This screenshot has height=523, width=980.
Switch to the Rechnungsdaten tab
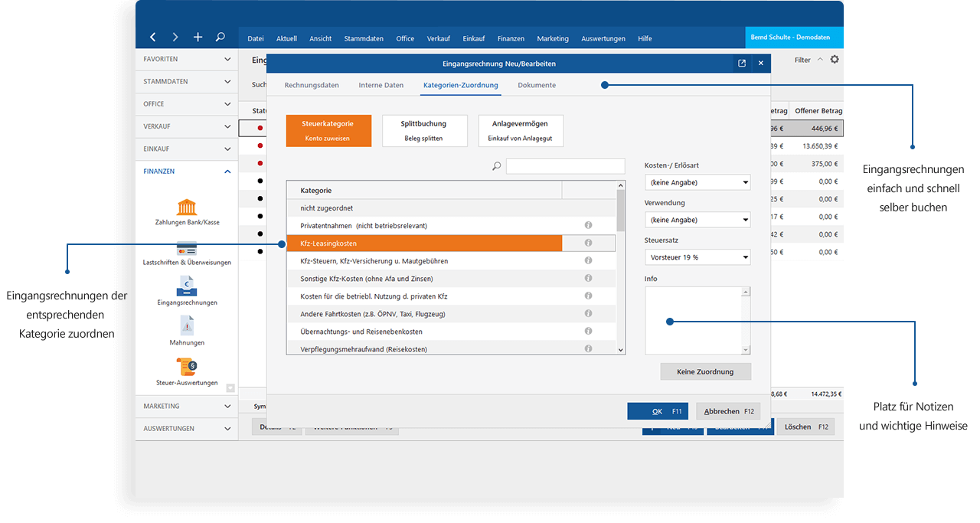[312, 85]
